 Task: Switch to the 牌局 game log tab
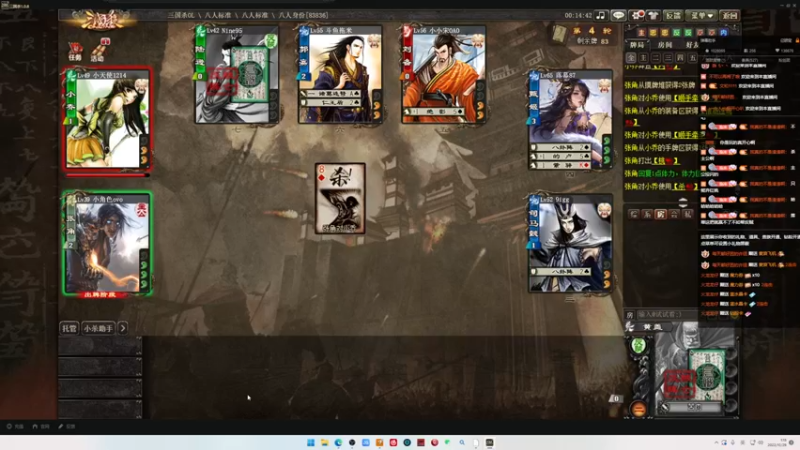point(637,45)
